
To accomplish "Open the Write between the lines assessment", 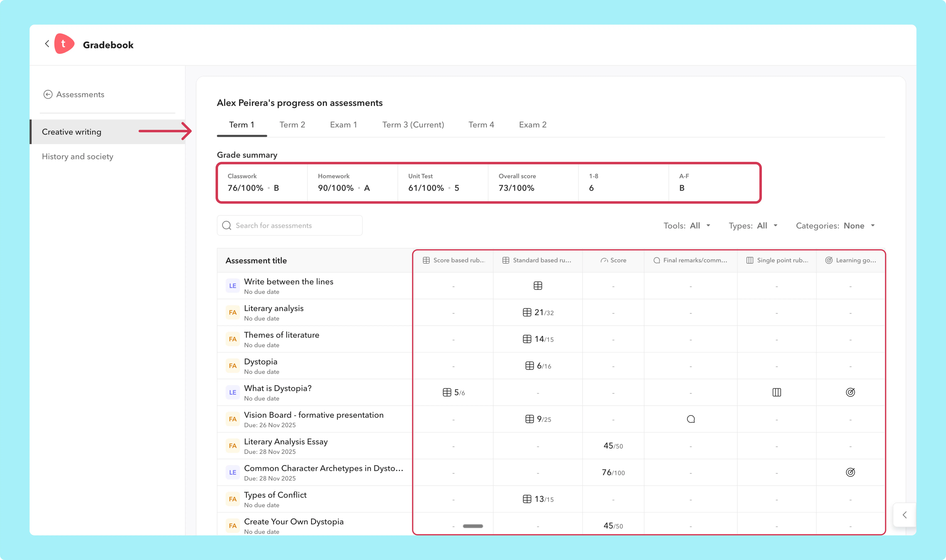I will [289, 282].
